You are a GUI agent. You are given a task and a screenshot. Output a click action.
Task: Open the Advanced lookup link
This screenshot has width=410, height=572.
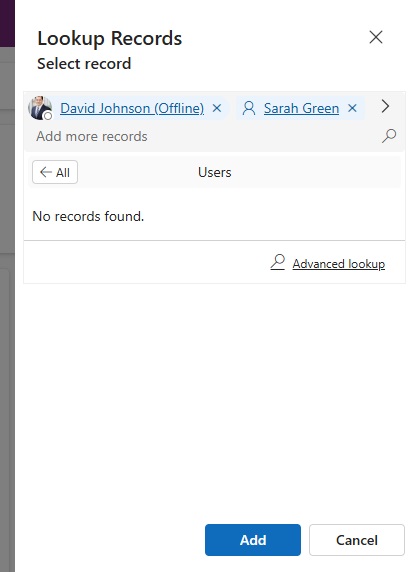click(339, 263)
